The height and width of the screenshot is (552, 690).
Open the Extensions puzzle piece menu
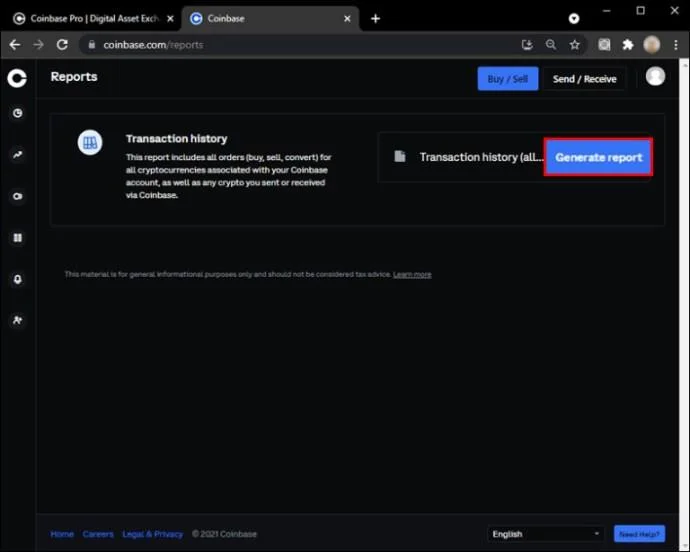point(628,44)
